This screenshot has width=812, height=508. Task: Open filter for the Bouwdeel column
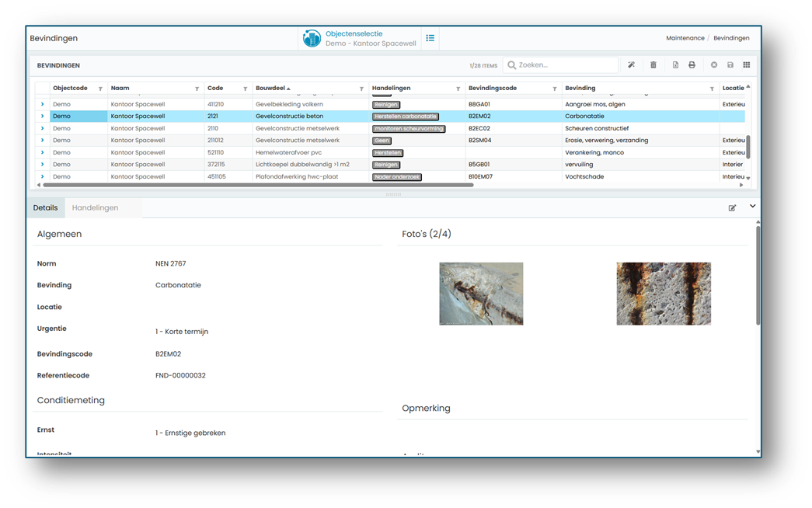click(x=361, y=89)
